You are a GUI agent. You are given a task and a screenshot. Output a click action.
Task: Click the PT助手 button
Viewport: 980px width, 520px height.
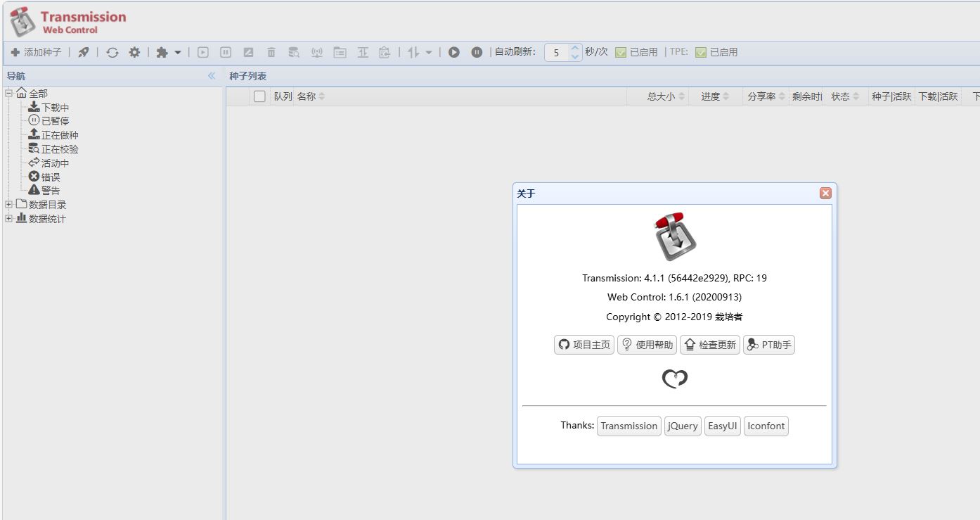(x=769, y=345)
